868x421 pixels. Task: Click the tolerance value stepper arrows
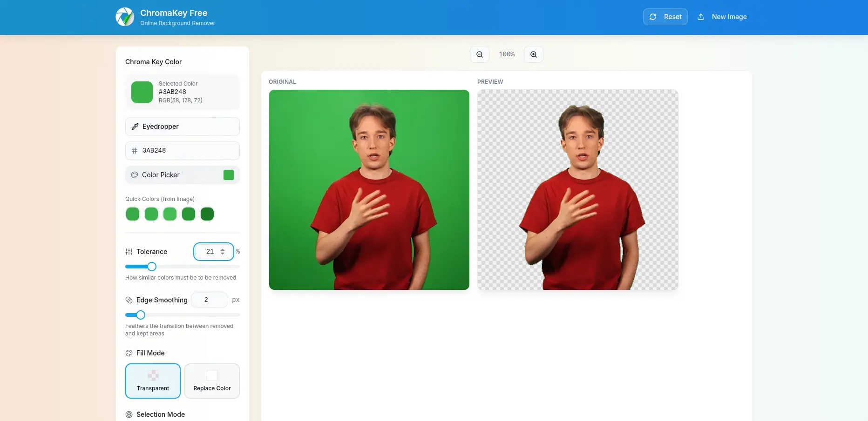pos(223,251)
